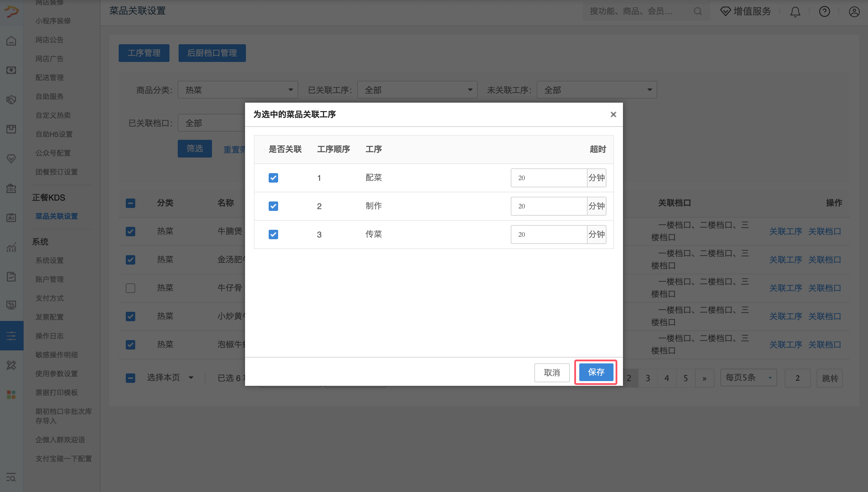Click the 传菜 timeout minutes field
The height and width of the screenshot is (492, 868).
pyautogui.click(x=549, y=234)
